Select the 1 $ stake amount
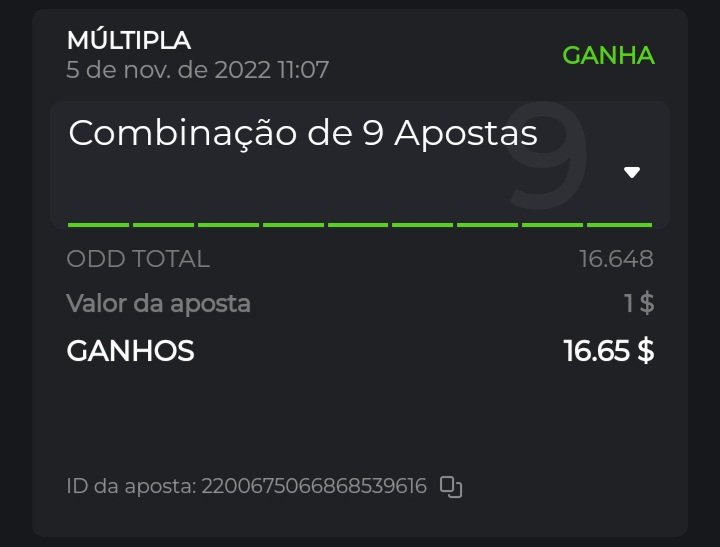This screenshot has width=720, height=547. (638, 303)
